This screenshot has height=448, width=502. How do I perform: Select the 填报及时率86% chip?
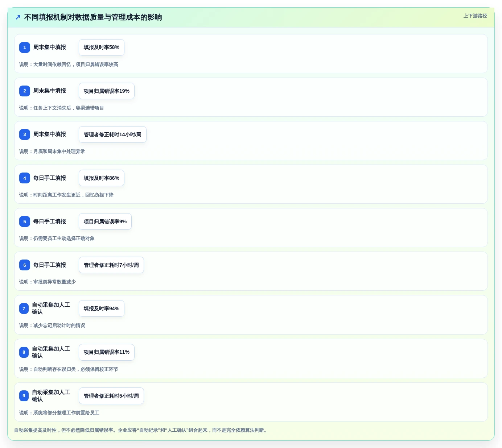click(x=102, y=178)
